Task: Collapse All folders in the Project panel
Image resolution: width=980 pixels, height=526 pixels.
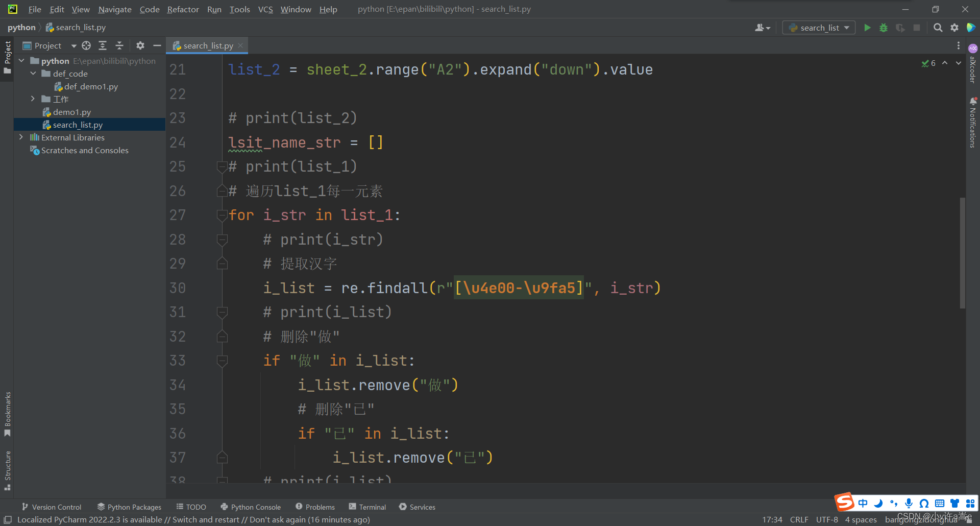Action: click(119, 45)
